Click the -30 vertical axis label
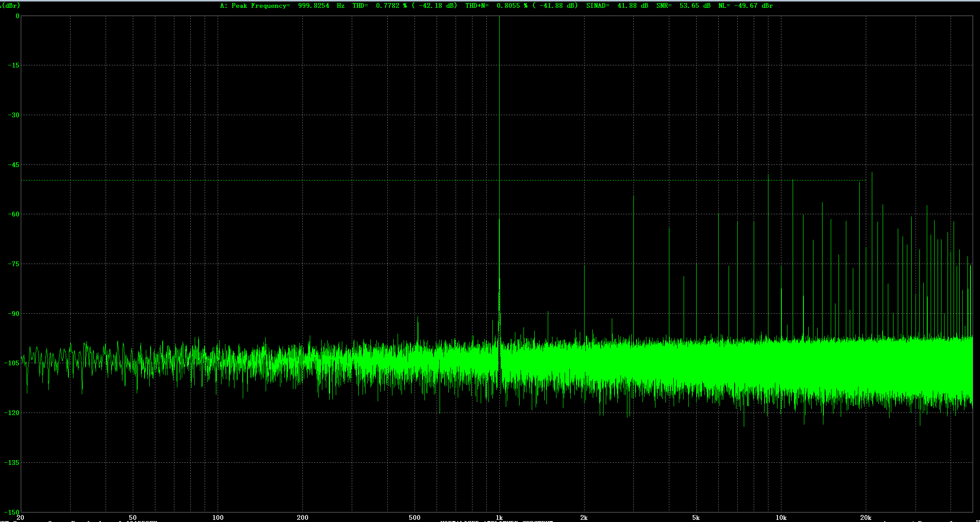This screenshot has width=980, height=522. [14, 115]
